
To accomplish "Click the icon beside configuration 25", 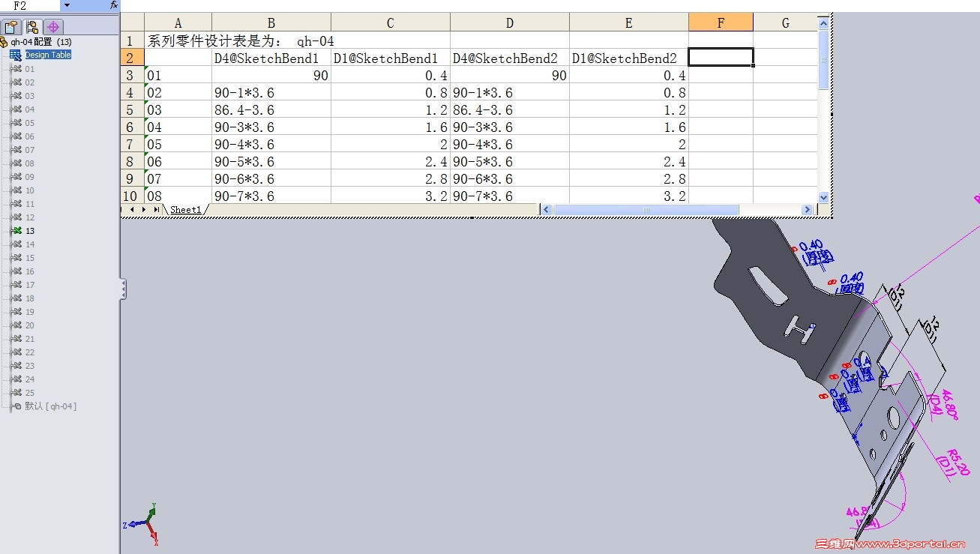I will [x=16, y=393].
